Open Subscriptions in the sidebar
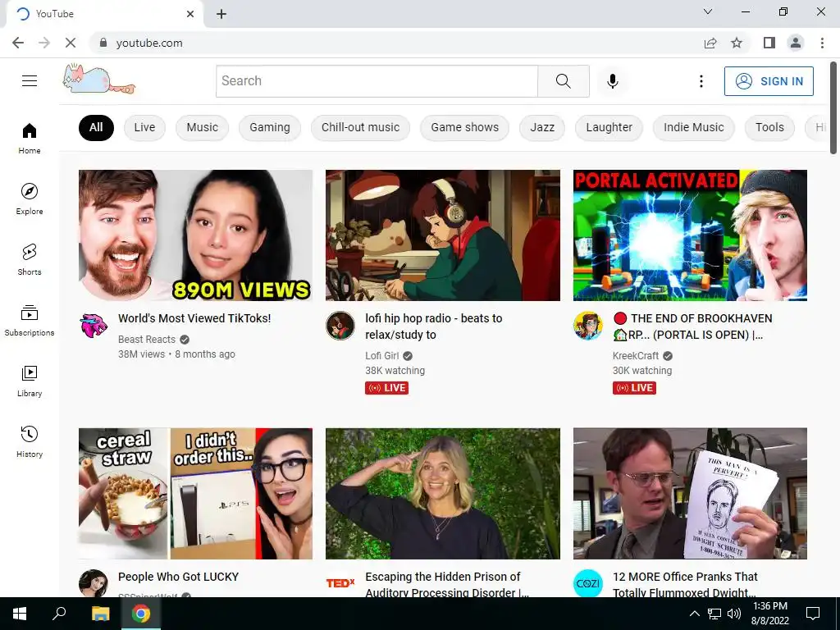840x630 pixels. pos(30,321)
